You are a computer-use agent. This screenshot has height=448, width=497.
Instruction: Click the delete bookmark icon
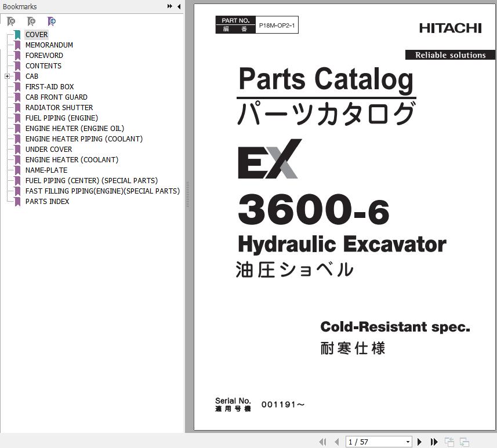point(11,21)
